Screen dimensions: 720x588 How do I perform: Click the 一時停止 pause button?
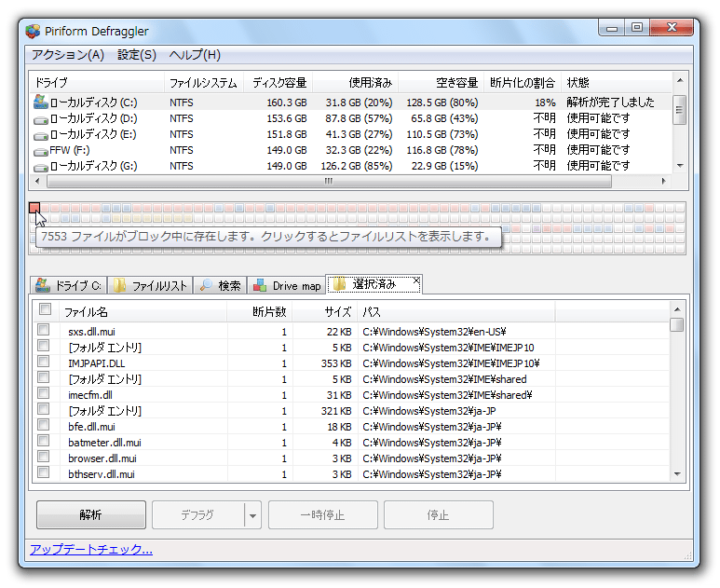[x=323, y=515]
